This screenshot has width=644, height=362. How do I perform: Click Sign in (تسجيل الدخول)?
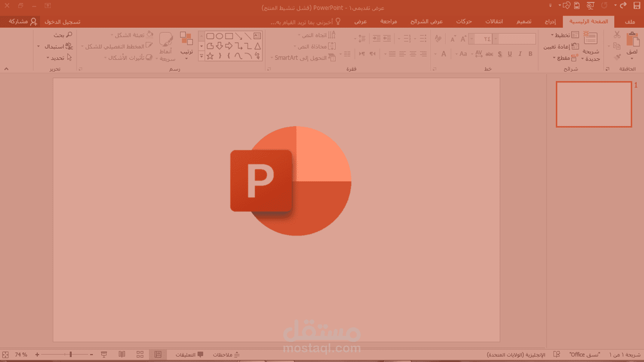(x=62, y=22)
